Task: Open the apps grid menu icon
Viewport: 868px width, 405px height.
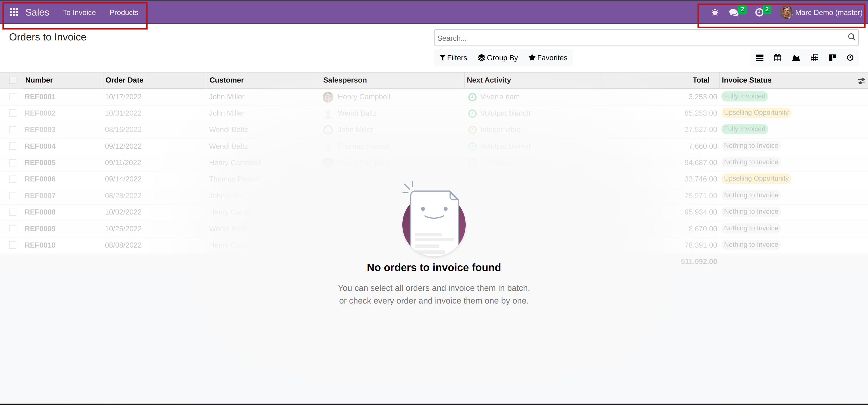Action: pyautogui.click(x=14, y=12)
